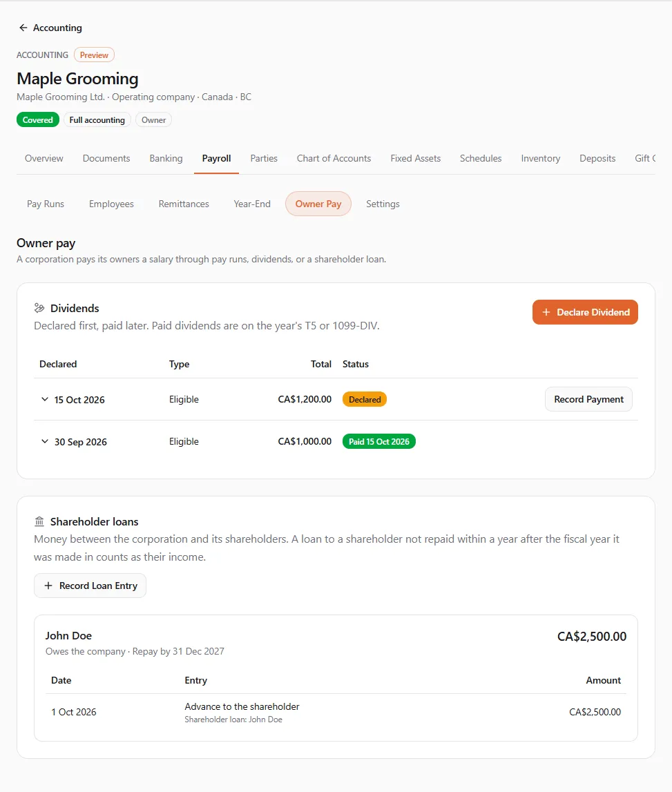Image resolution: width=672 pixels, height=792 pixels.
Task: Switch to the Documents tab
Action: point(106,159)
